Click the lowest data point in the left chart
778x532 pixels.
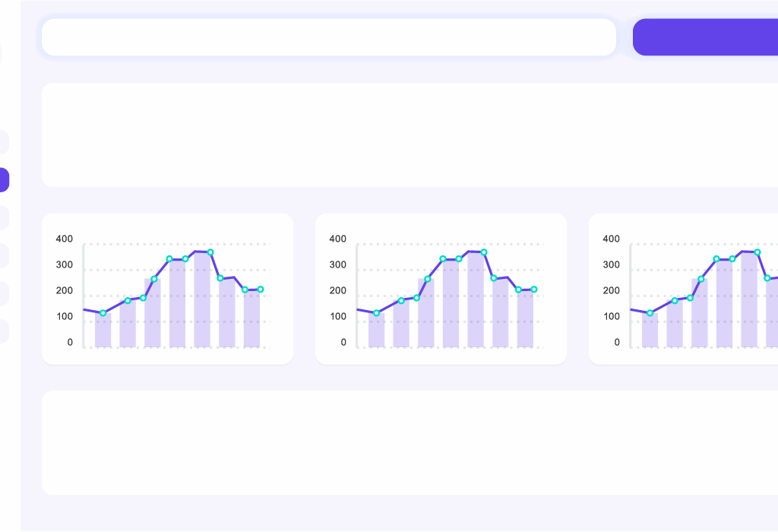point(103,313)
